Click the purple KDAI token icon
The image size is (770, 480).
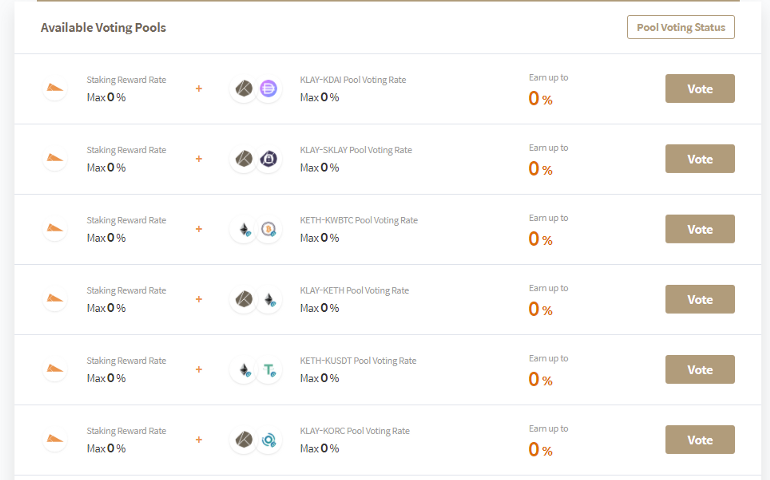(268, 88)
